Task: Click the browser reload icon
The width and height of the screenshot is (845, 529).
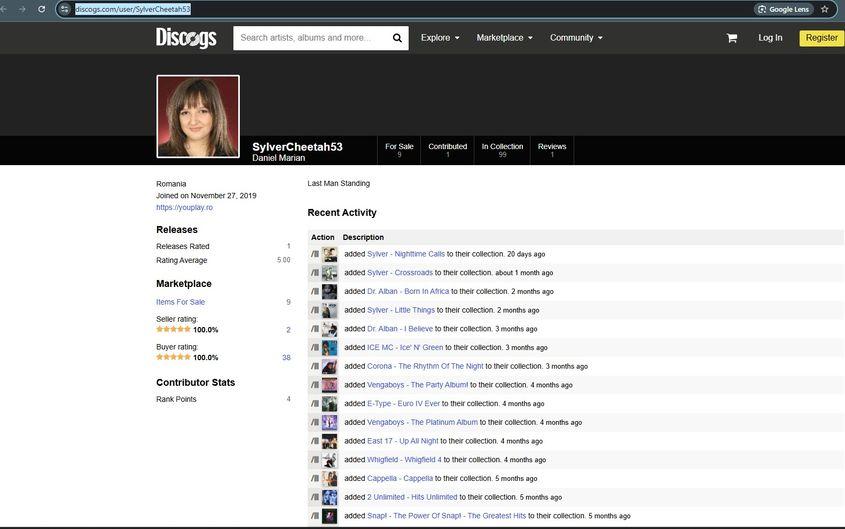Action: tap(41, 9)
